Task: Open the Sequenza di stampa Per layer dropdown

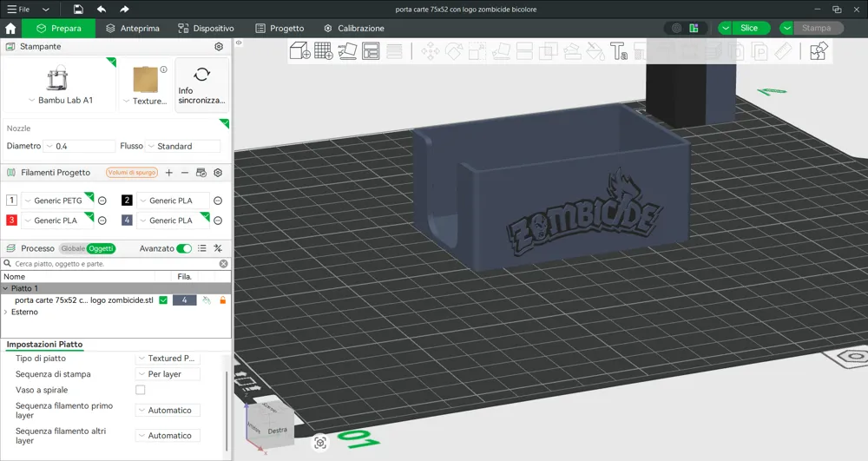Action: coord(168,374)
